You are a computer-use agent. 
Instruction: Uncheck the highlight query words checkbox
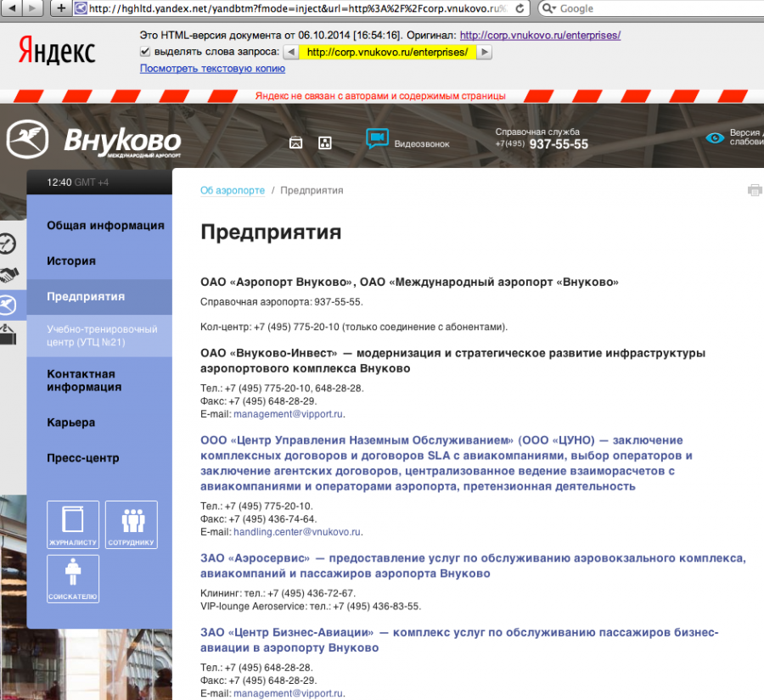(x=144, y=51)
